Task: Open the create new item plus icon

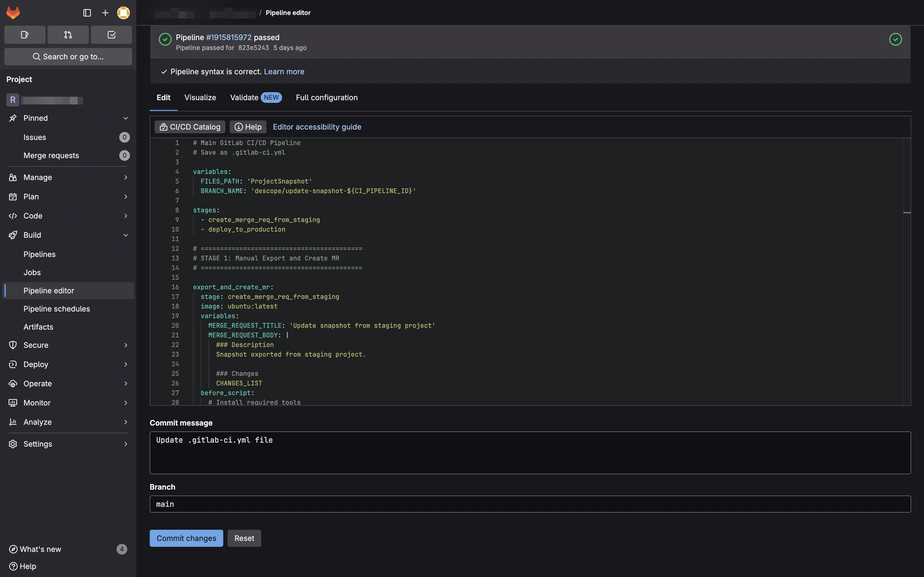Action: [x=105, y=13]
